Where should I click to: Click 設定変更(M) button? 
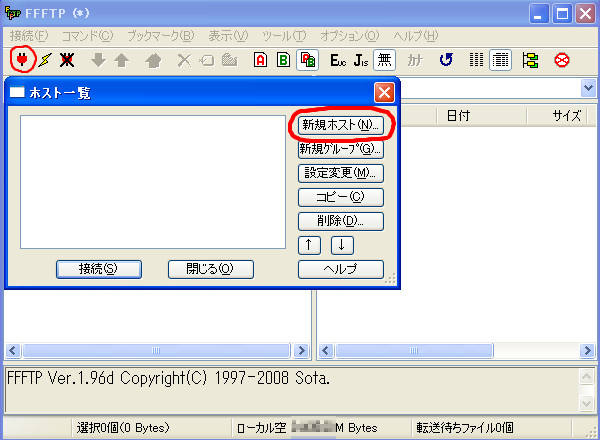pyautogui.click(x=341, y=173)
